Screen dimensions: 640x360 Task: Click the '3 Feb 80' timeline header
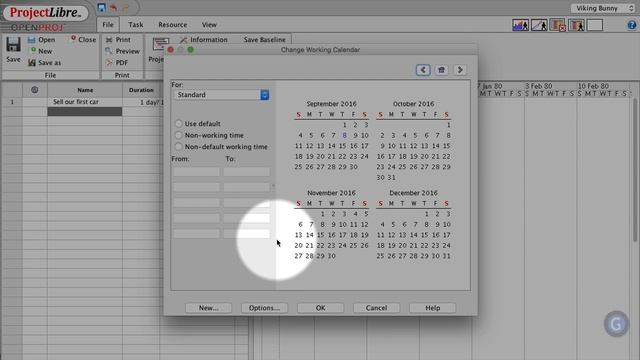pyautogui.click(x=538, y=86)
